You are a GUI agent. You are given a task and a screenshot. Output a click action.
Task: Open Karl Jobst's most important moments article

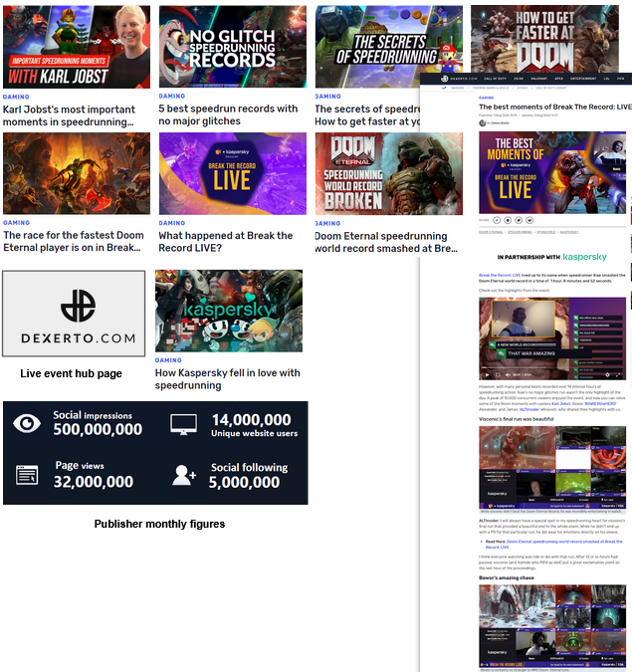(x=69, y=115)
